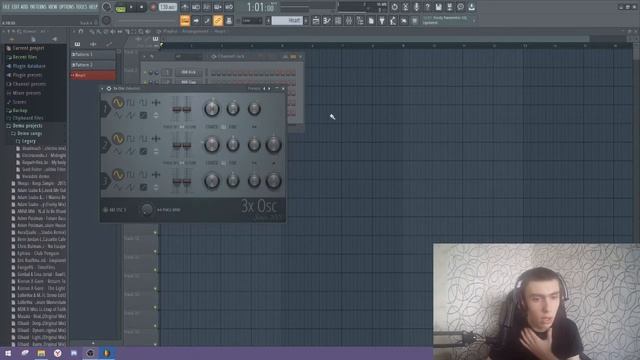Toggle the AM OSC 3 switch
640x360 pixels.
106,210
